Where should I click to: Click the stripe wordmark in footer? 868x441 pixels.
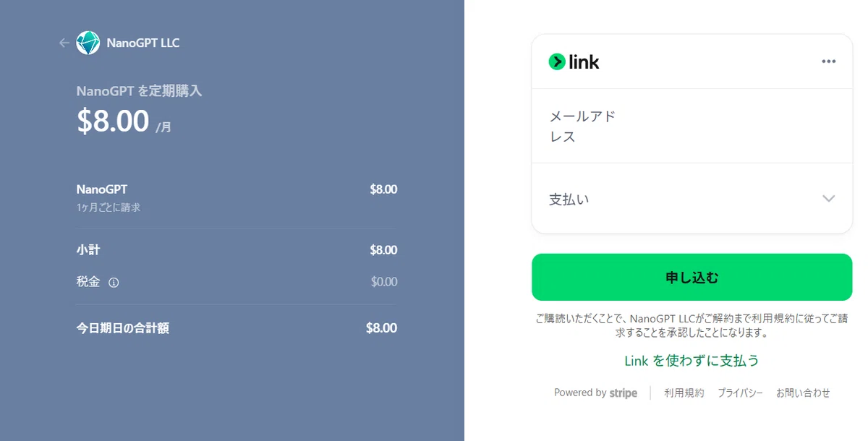[x=624, y=393]
